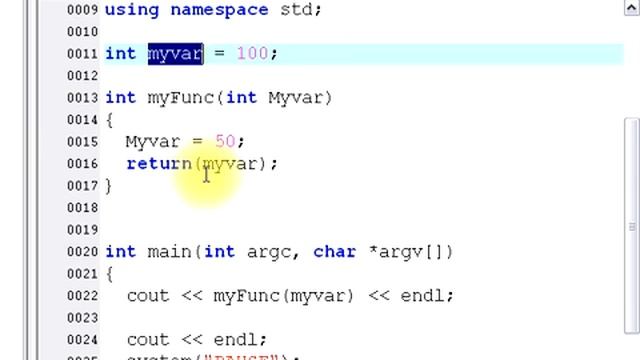640x360 pixels.
Task: Click 'endl;' on line 0024
Action: tap(240, 340)
